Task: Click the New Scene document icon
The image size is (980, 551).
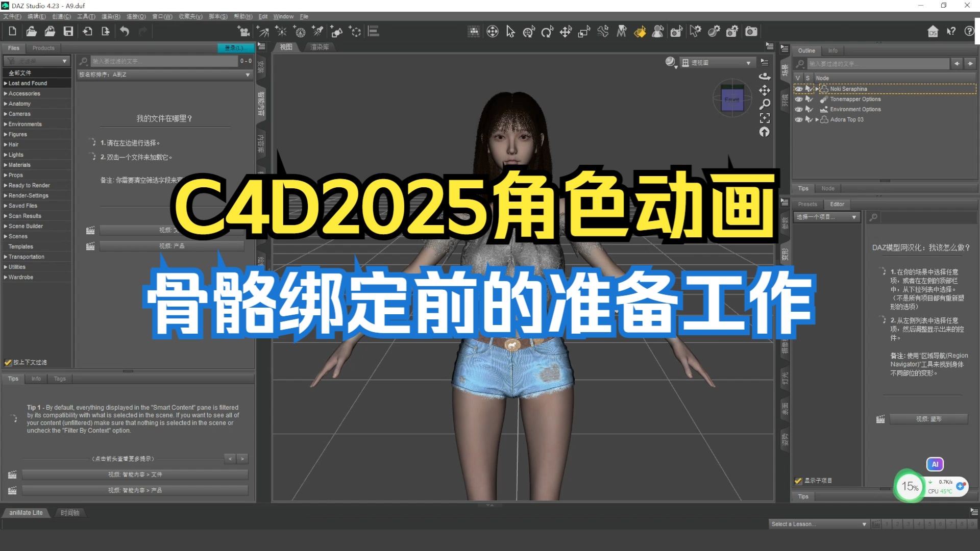Action: click(x=12, y=31)
